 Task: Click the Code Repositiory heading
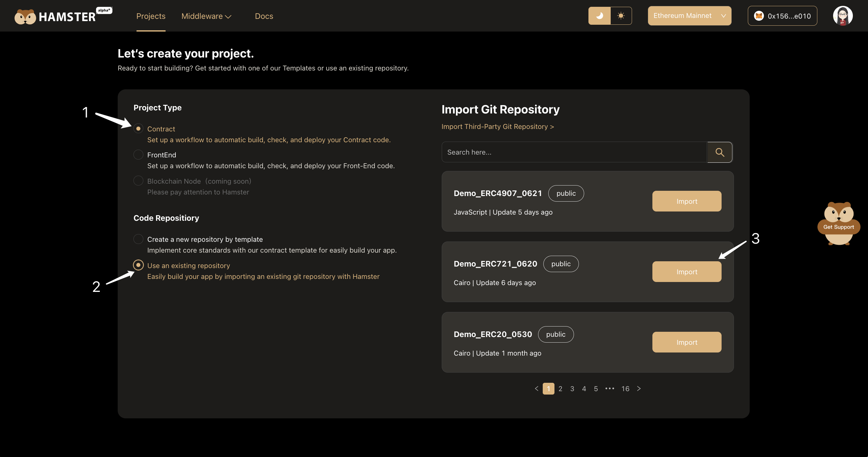166,218
